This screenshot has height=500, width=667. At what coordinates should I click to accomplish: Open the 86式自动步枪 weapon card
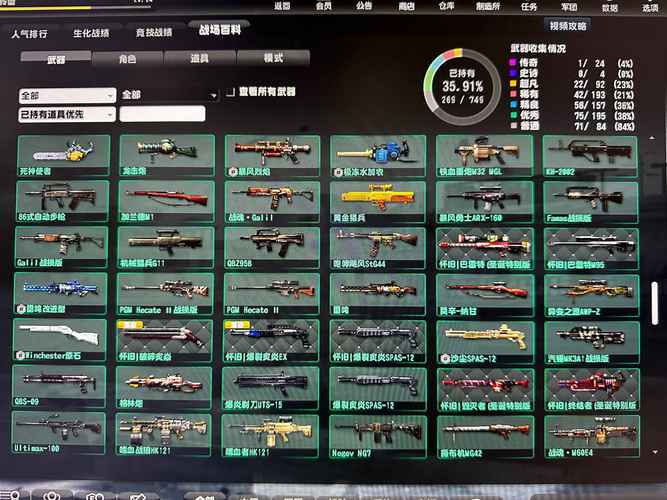63,201
